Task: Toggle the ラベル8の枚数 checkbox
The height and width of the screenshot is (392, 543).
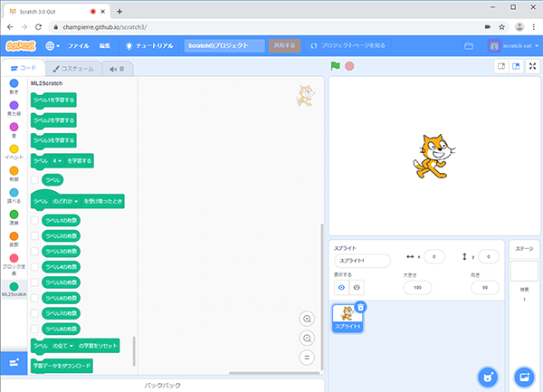Action: 34,329
